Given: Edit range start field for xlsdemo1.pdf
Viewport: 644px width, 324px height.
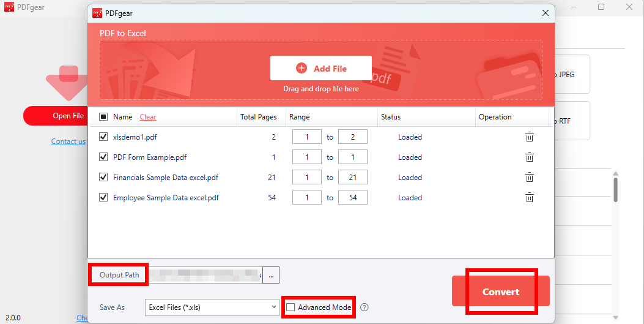Looking at the screenshot, I should point(307,137).
